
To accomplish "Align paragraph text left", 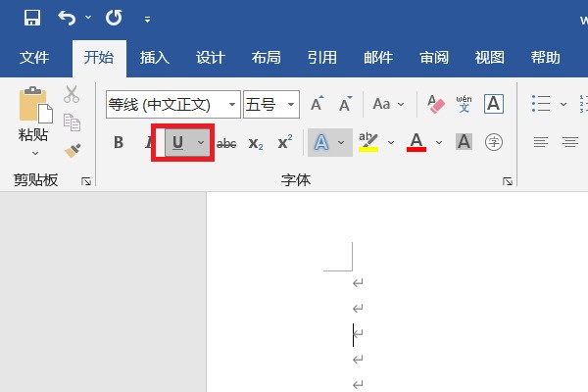I will (541, 142).
